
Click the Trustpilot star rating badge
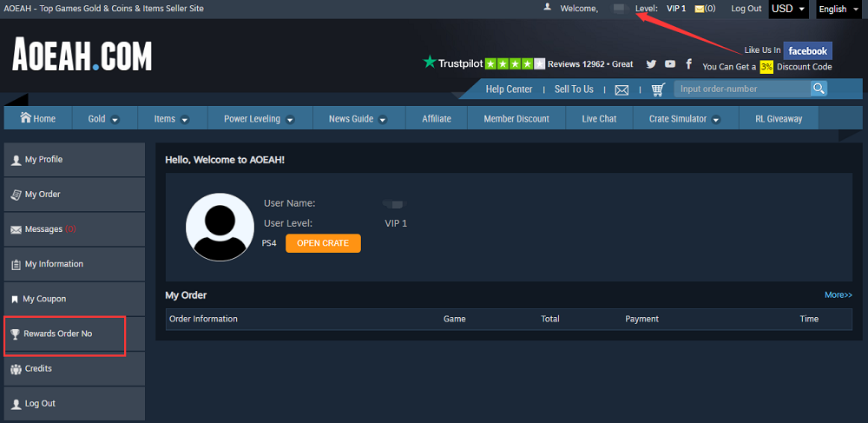(x=516, y=63)
